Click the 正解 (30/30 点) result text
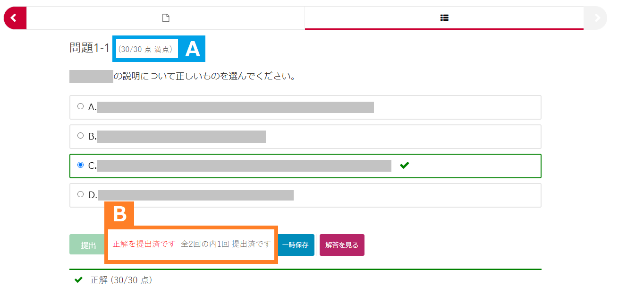This screenshot has width=644, height=297. [x=121, y=280]
